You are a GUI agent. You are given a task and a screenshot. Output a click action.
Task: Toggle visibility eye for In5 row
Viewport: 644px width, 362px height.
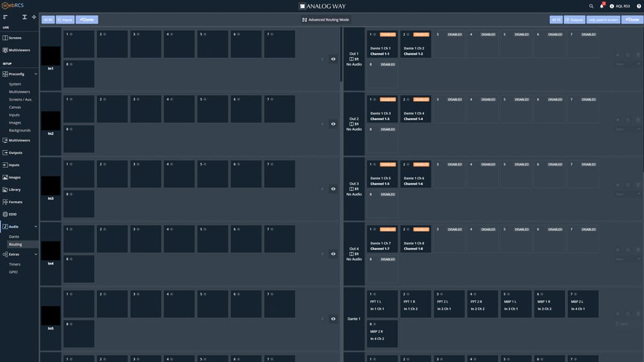pos(333,319)
